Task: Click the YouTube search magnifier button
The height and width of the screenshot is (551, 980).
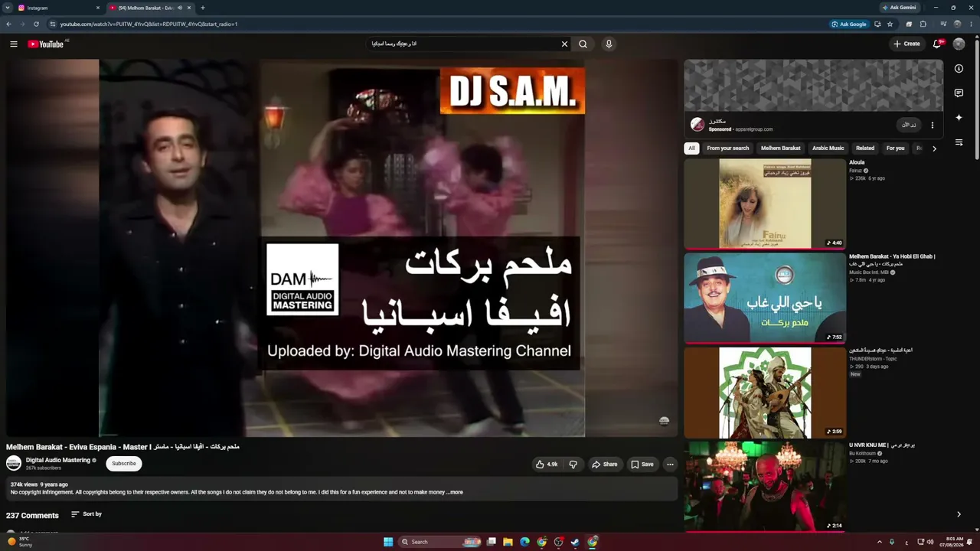Action: tap(583, 44)
